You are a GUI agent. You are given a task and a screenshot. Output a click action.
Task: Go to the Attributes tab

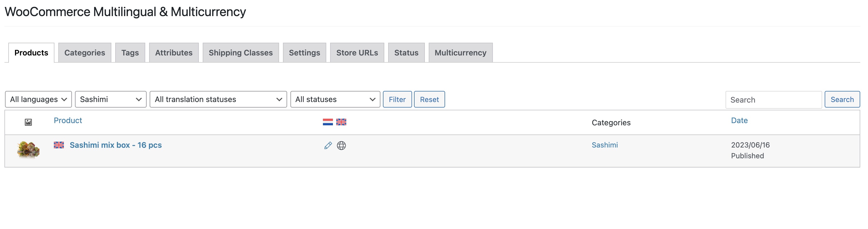coord(174,53)
